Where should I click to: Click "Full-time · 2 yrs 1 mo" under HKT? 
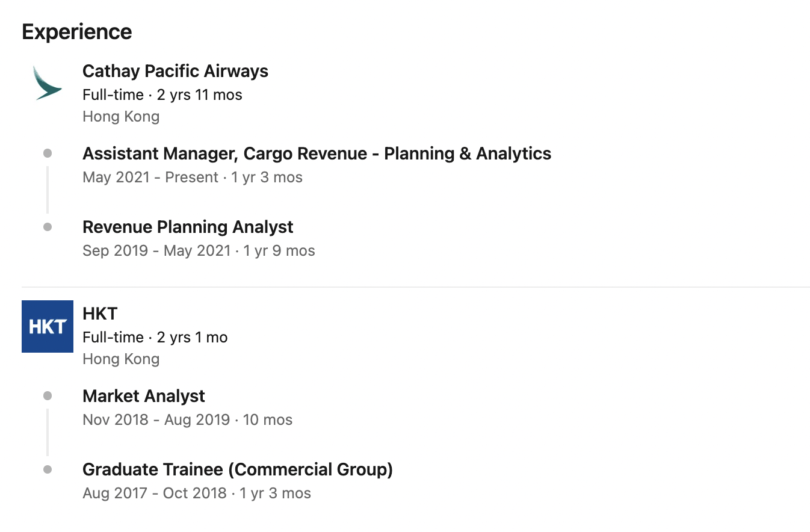coord(155,338)
